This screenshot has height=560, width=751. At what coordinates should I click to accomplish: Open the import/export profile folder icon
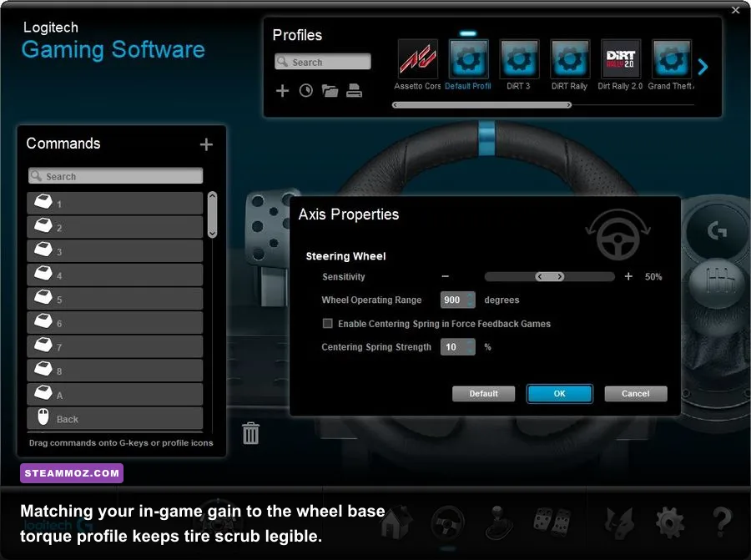pos(330,90)
